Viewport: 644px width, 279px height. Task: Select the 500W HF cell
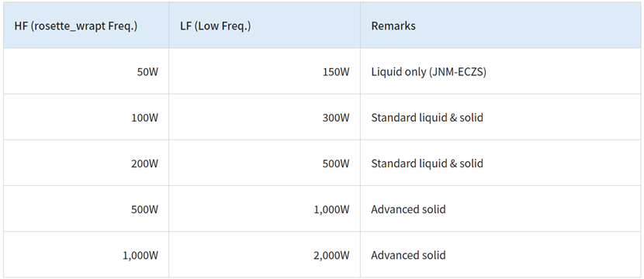point(86,209)
